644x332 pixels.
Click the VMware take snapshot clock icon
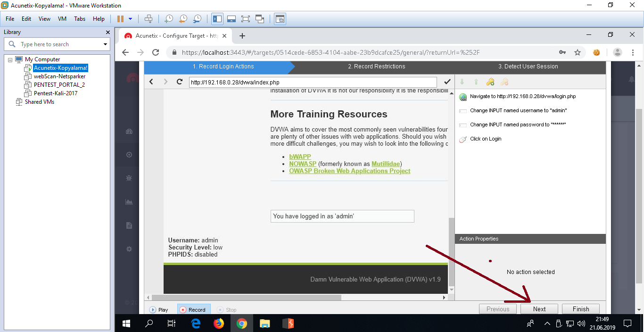[x=168, y=19]
